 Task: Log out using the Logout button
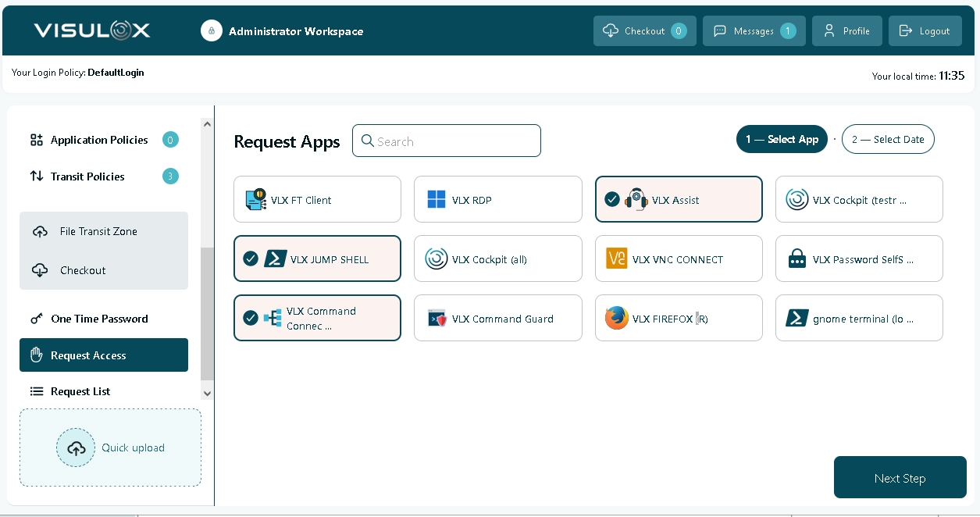(925, 31)
